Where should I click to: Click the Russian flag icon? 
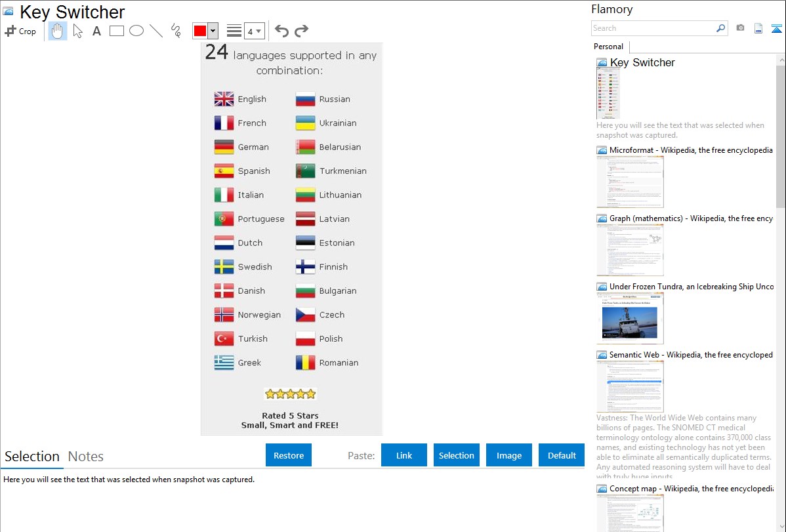click(305, 99)
